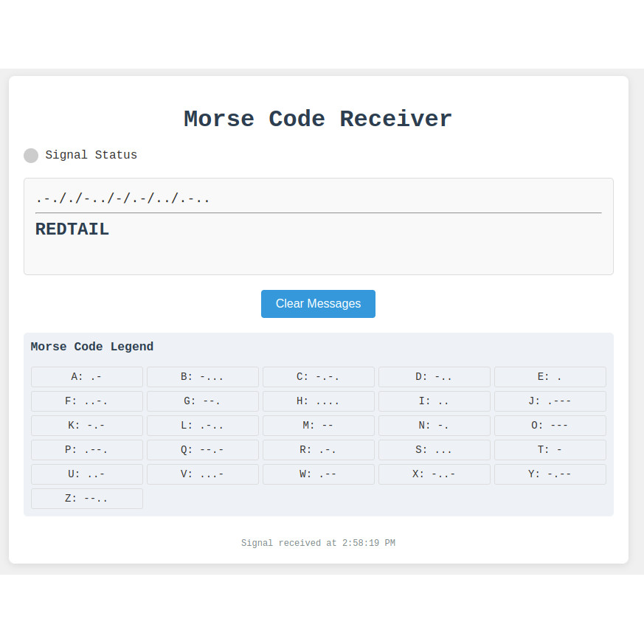Click the legend cell V: ...-
The image size is (644, 644).
point(203,474)
